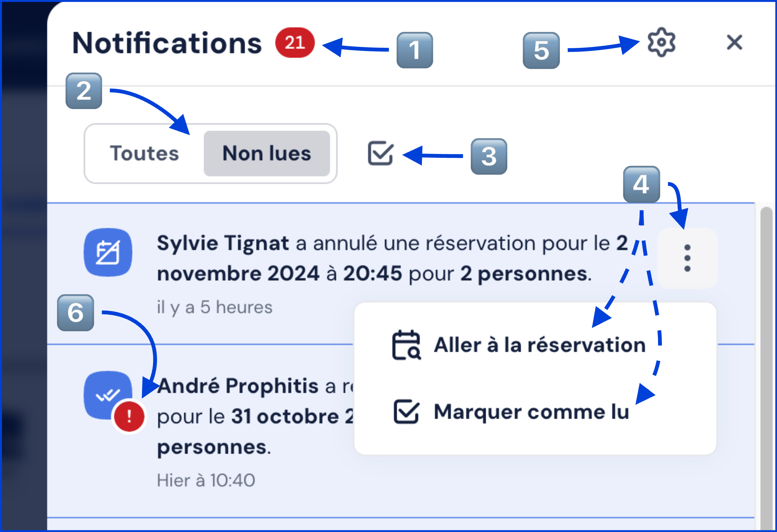Screen dimensions: 777x532
Task: Choose Aller à la réservation
Action: tap(539, 345)
